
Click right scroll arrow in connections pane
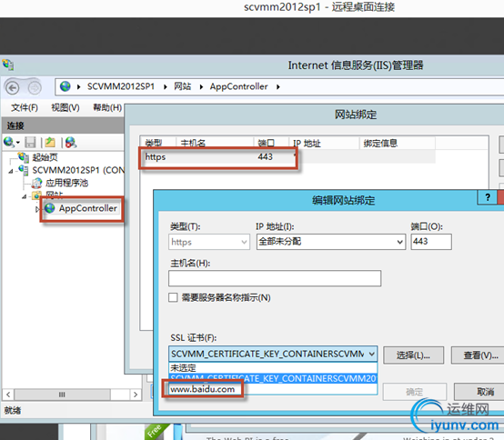pos(136,395)
